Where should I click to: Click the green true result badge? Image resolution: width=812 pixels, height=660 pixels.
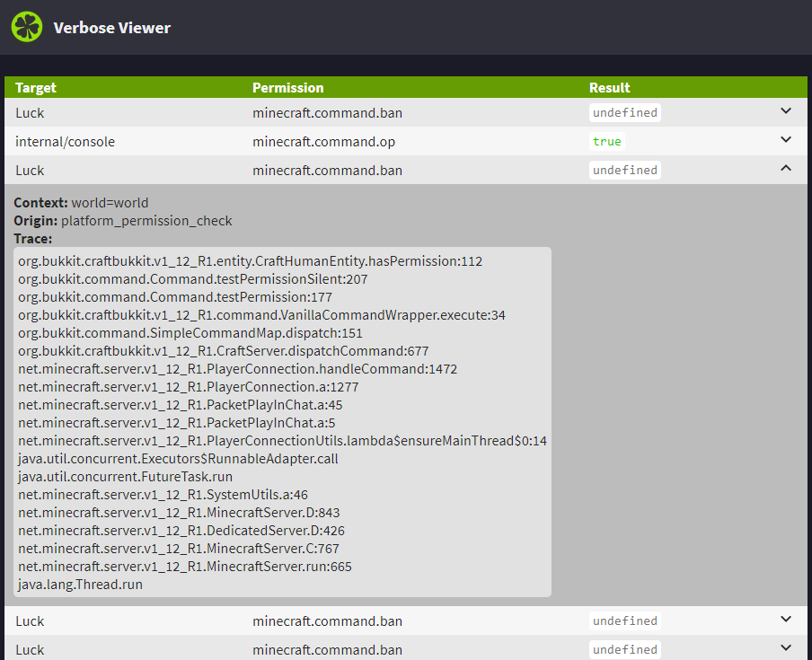[606, 141]
